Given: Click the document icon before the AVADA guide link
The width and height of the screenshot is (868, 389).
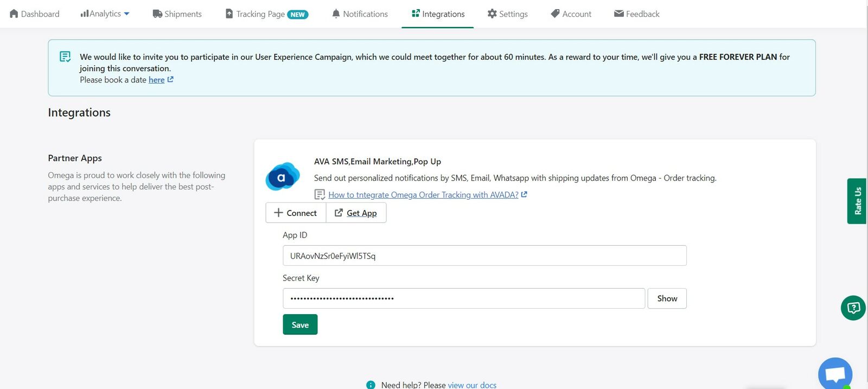Looking at the screenshot, I should (320, 195).
